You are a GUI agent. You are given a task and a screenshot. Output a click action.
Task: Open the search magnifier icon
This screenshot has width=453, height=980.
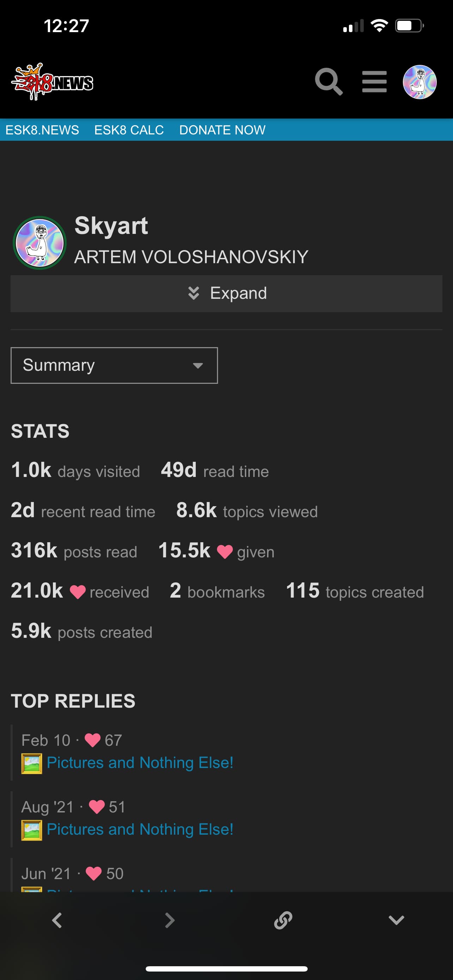point(328,81)
